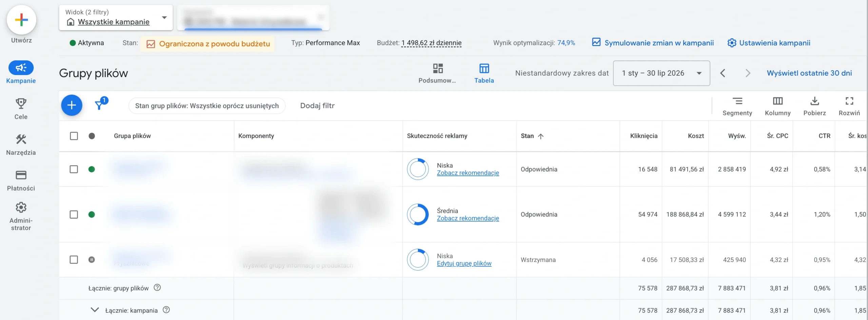Open the Narzędzia tools section
The height and width of the screenshot is (320, 868).
tap(21, 145)
